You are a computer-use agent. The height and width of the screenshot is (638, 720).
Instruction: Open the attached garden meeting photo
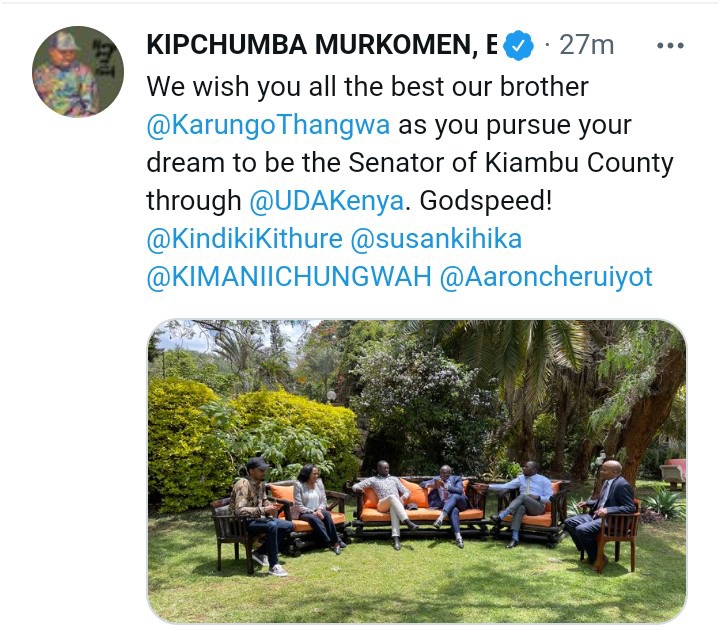416,471
